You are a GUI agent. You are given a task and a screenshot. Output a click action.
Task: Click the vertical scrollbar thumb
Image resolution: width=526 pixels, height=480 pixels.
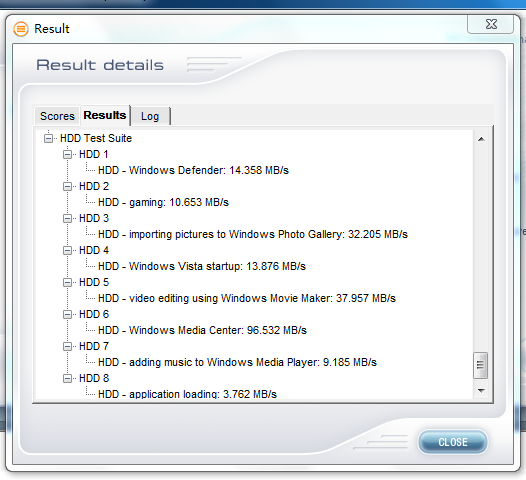480,365
